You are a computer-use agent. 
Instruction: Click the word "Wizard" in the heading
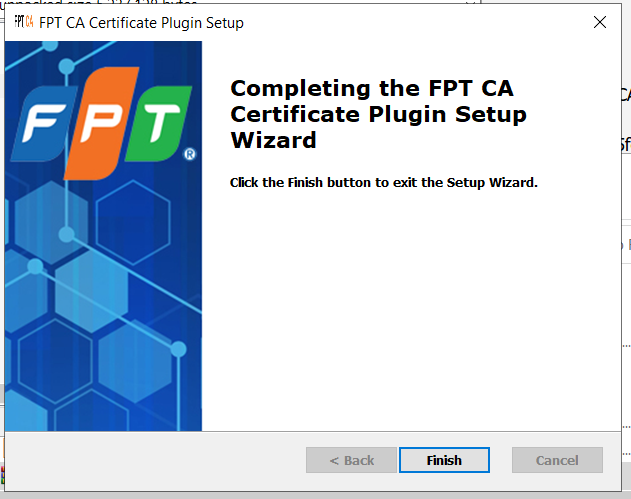click(273, 141)
